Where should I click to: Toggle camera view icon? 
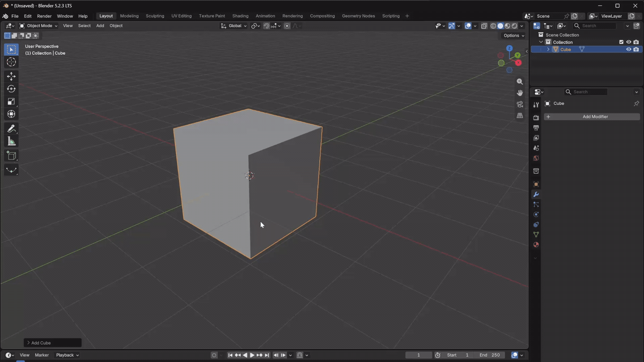[520, 104]
